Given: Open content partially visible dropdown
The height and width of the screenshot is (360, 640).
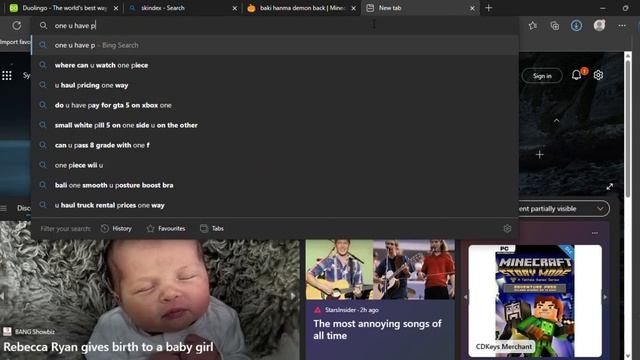Looking at the screenshot, I should point(563,209).
